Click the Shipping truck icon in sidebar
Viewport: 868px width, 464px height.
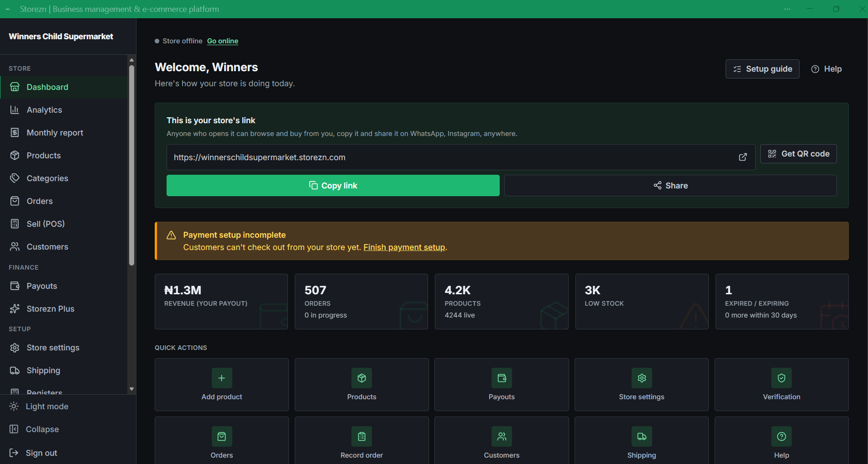tap(15, 370)
